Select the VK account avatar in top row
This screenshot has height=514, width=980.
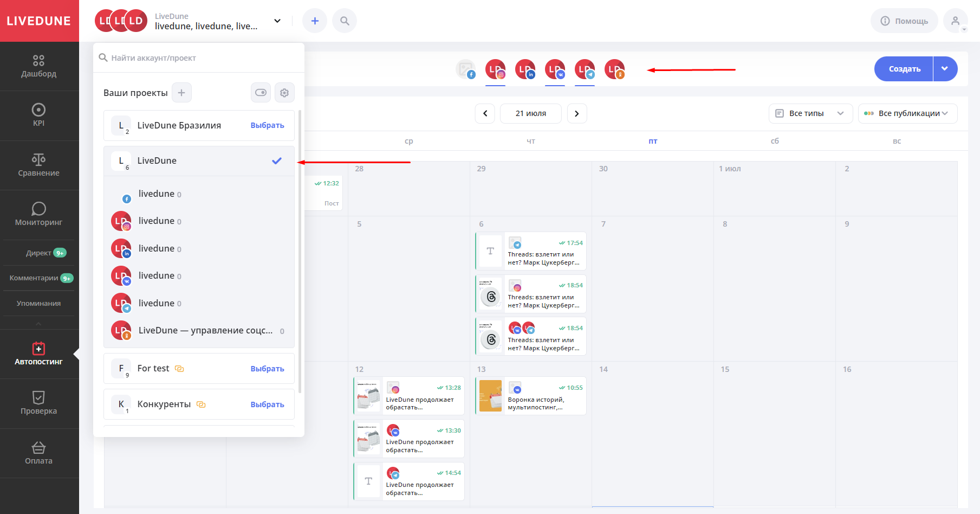(555, 69)
